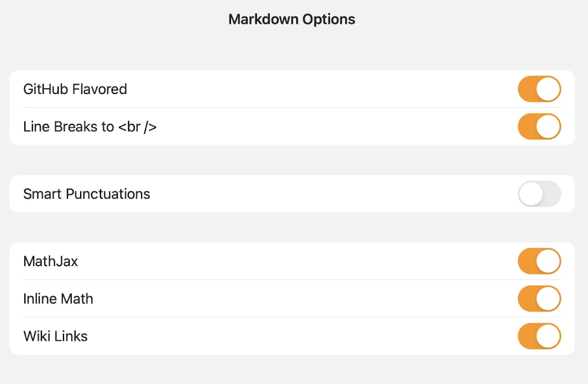This screenshot has height=384, width=588.
Task: Click the Line Breaks to <br /> label text
Action: (x=90, y=126)
